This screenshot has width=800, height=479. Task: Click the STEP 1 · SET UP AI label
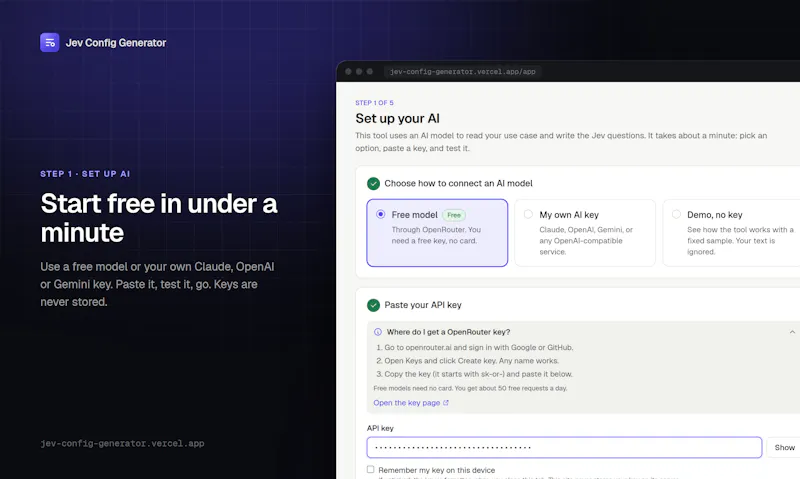coord(85,174)
